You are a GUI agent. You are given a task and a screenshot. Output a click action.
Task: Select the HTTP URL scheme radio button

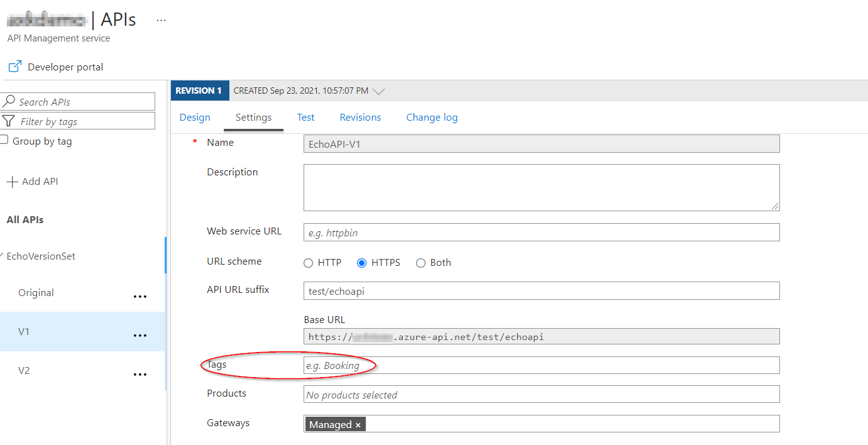[x=308, y=263]
